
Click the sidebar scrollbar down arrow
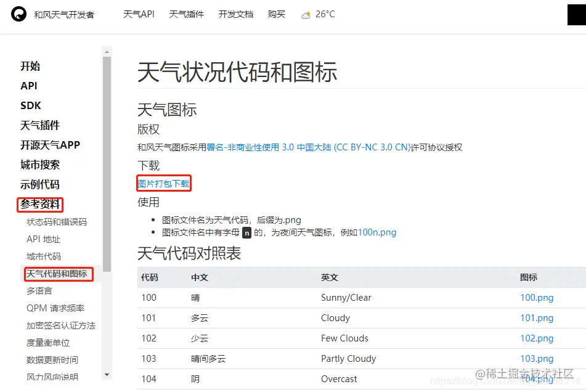107,375
